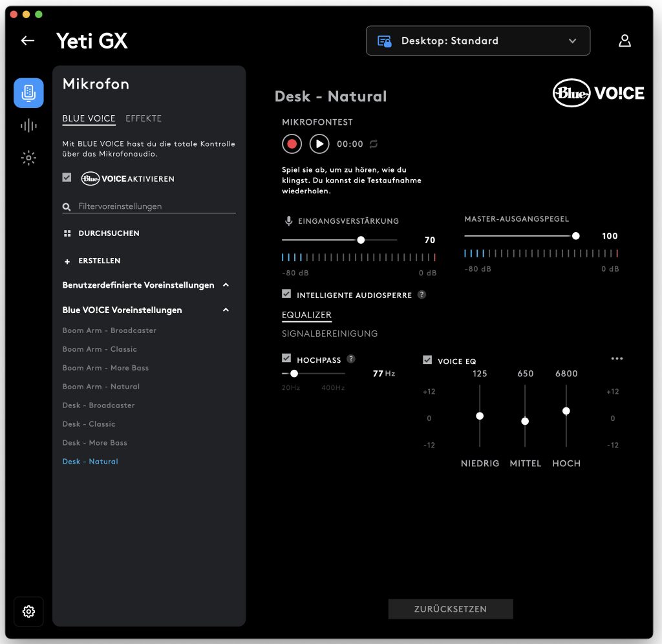The image size is (662, 644).
Task: Click the HOCH 6800 EQ slider handle
Action: tap(566, 411)
